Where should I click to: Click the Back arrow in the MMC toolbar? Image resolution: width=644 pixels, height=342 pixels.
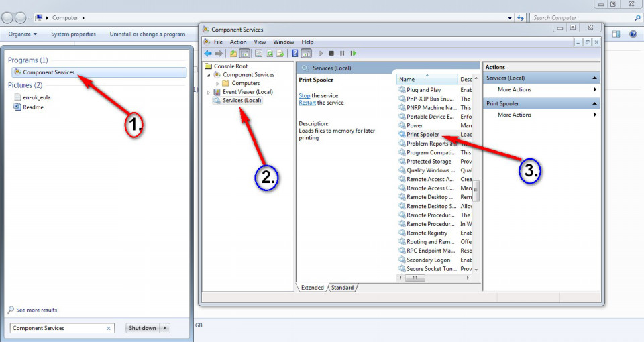[208, 53]
